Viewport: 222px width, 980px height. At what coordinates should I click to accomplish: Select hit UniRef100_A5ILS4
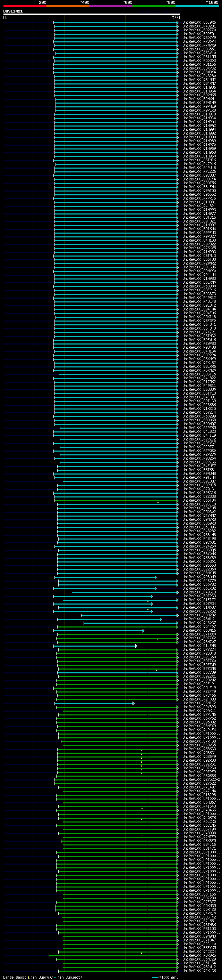199,963
